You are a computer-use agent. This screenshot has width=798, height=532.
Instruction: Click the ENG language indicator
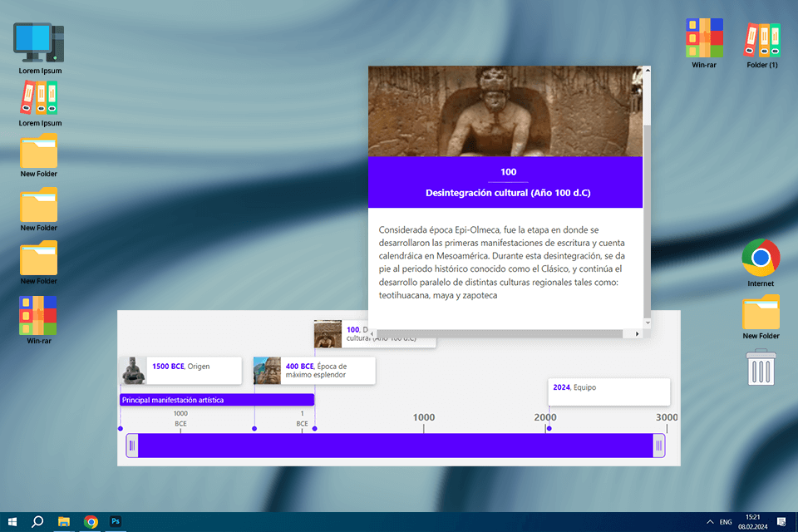tap(726, 522)
